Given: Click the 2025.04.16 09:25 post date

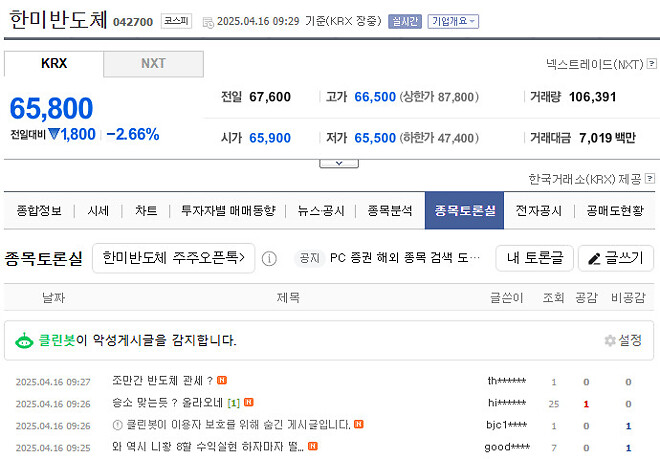Looking at the screenshot, I should (53, 448).
